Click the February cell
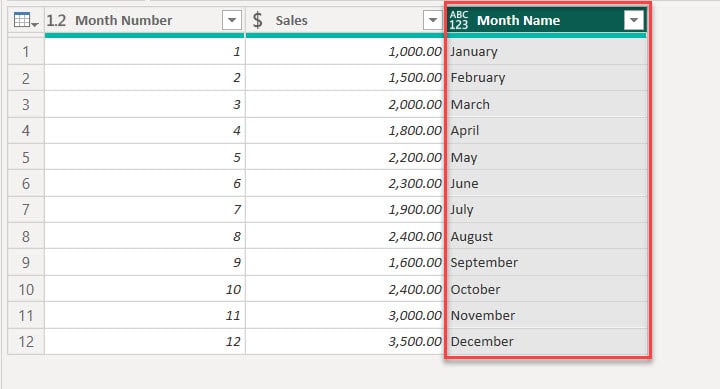The width and height of the screenshot is (720, 389). pos(546,78)
